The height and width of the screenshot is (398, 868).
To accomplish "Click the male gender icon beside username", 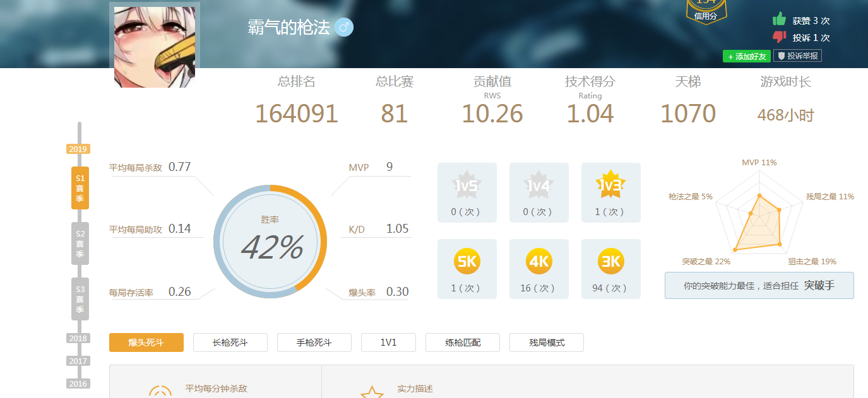I will coord(344,27).
